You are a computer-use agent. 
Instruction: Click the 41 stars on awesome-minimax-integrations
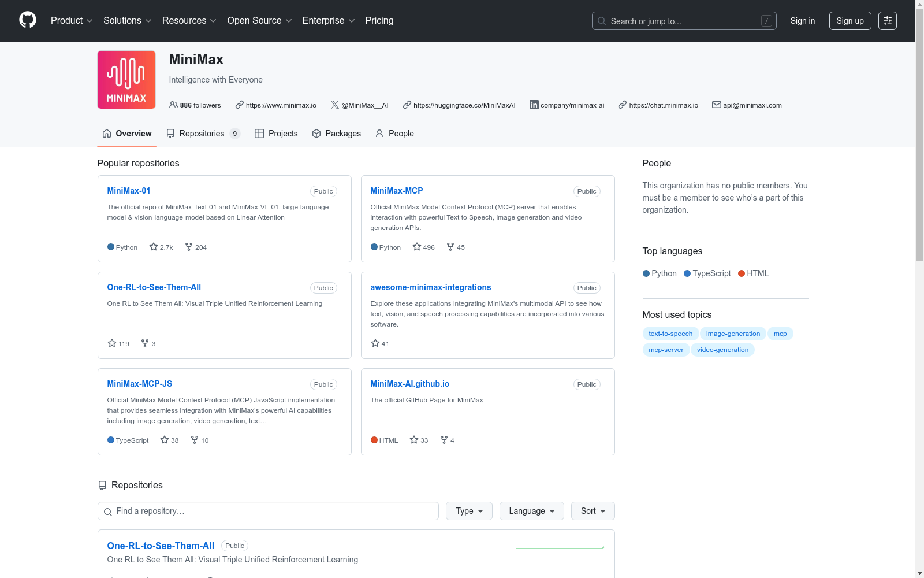(x=380, y=344)
